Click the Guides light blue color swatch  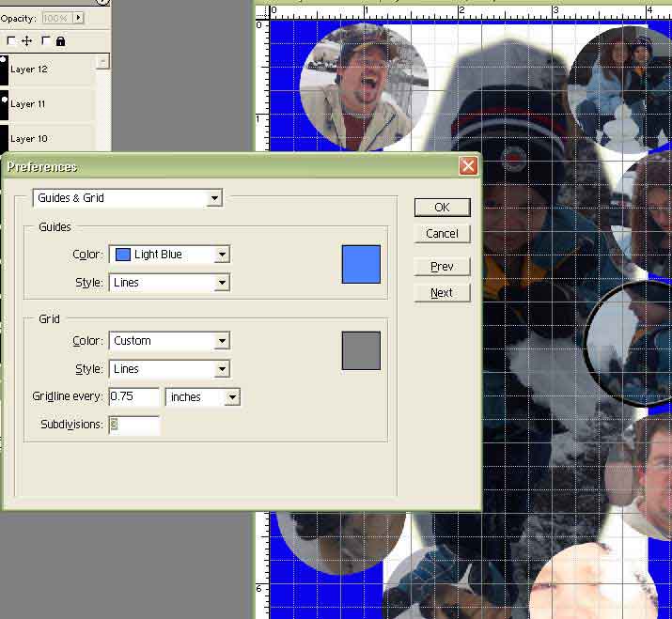(361, 264)
